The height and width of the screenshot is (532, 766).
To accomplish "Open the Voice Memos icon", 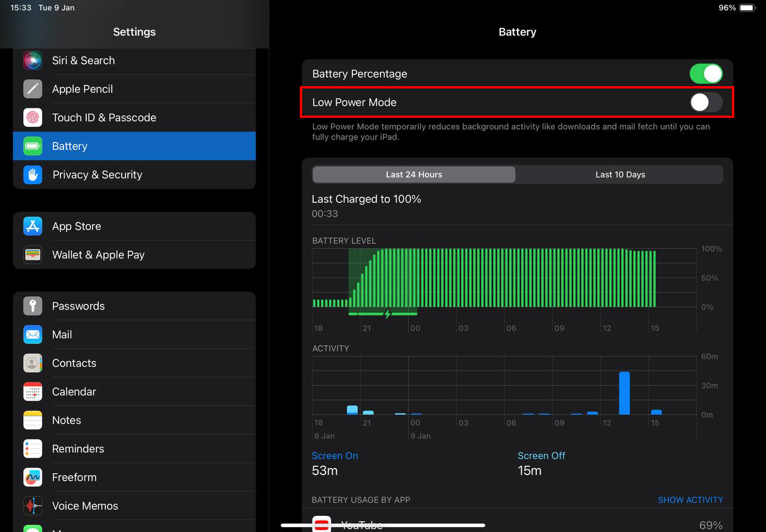I will (33, 506).
